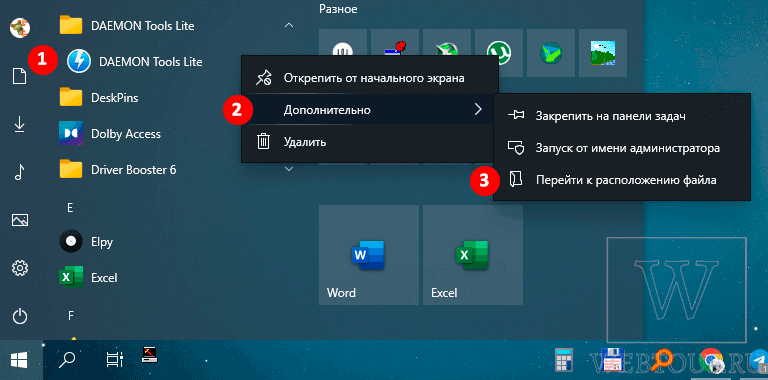This screenshot has height=380, width=768.
Task: Click the Dolby Access app icon
Action: click(71, 134)
